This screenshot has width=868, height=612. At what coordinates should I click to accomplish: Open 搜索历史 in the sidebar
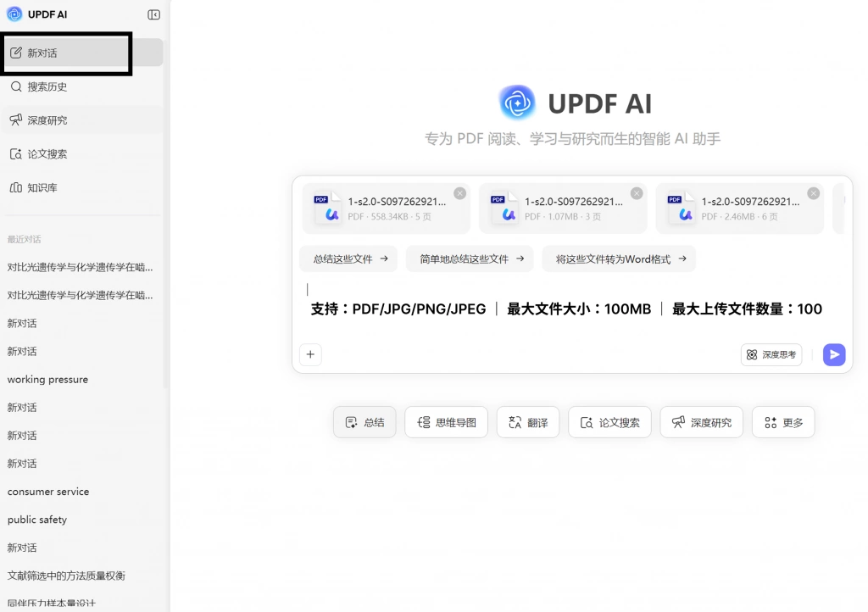click(x=82, y=86)
